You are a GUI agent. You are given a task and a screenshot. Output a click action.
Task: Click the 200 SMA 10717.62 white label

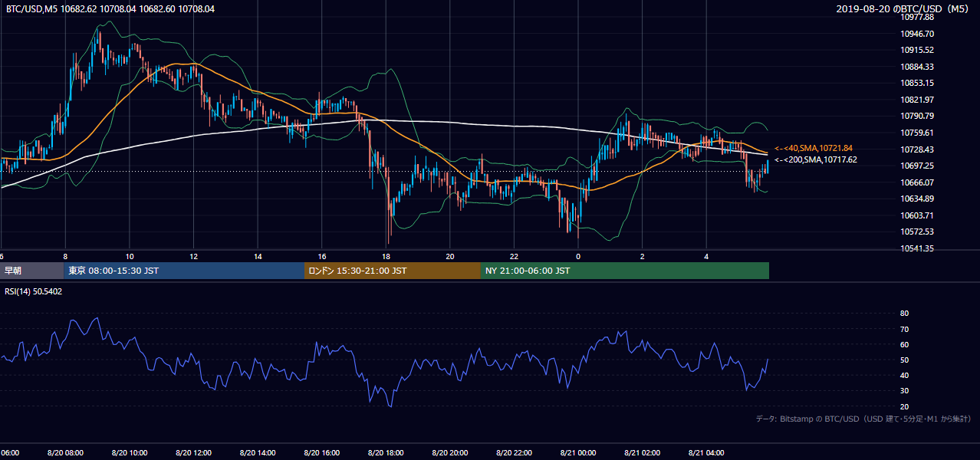tap(816, 160)
